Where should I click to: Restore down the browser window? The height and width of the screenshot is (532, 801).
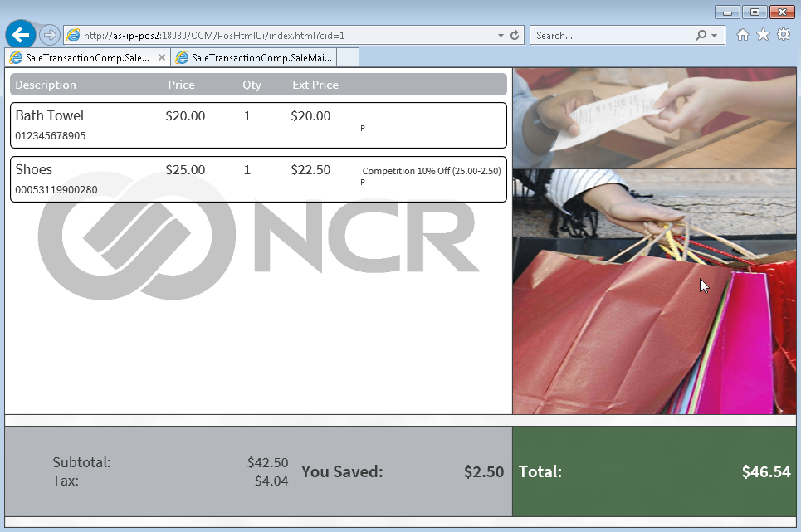click(x=755, y=12)
